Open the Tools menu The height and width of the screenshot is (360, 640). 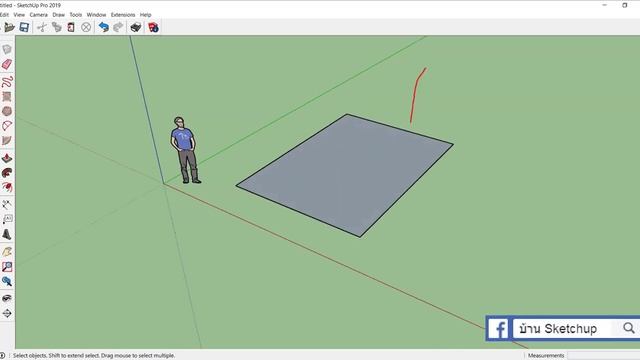(x=76, y=15)
